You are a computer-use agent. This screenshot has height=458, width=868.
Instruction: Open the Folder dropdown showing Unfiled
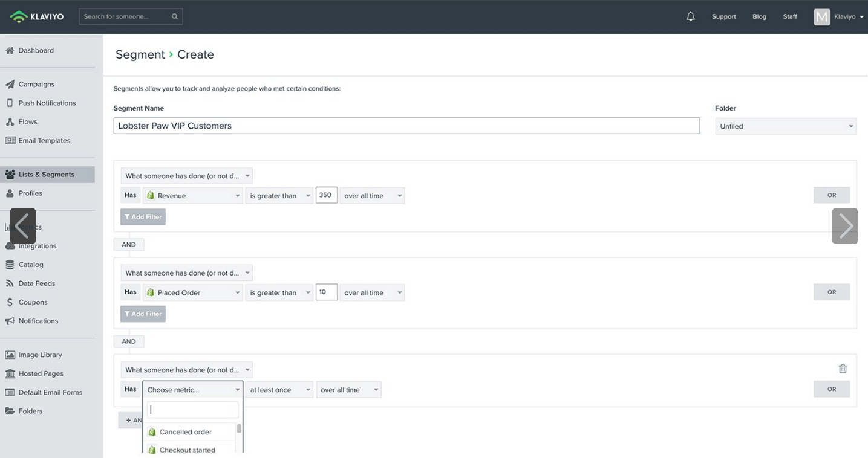[x=785, y=126]
